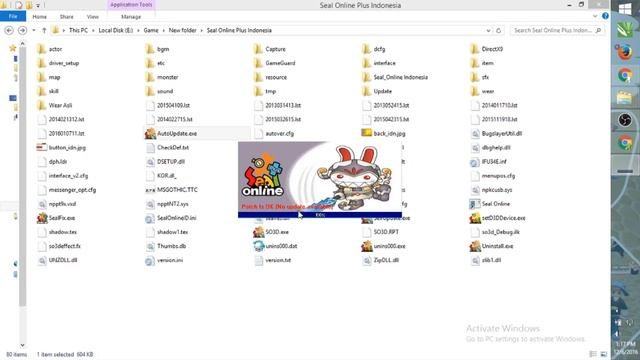Open the File menu
The width and height of the screenshot is (640, 360).
point(13,16)
